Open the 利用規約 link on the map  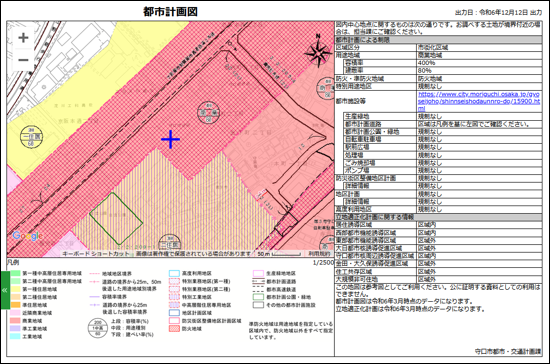tap(319, 254)
